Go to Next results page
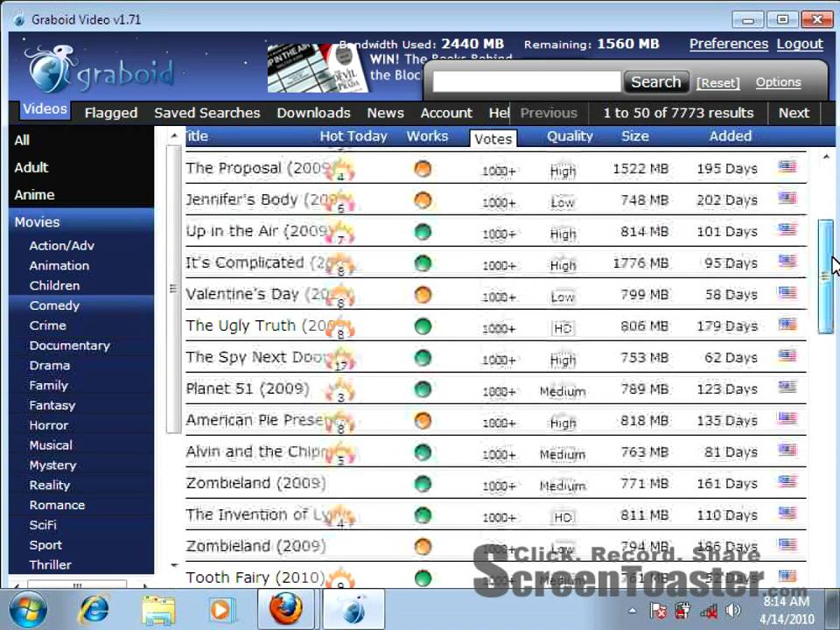840x630 pixels. [794, 113]
